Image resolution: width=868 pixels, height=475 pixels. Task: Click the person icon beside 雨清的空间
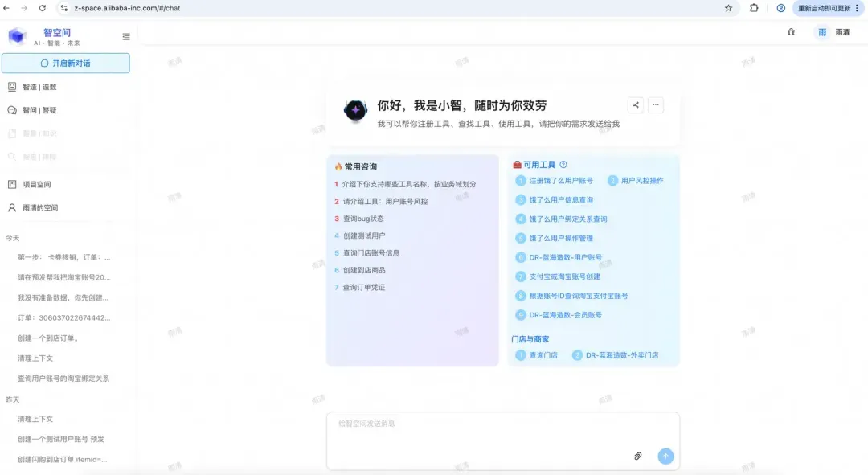(12, 207)
